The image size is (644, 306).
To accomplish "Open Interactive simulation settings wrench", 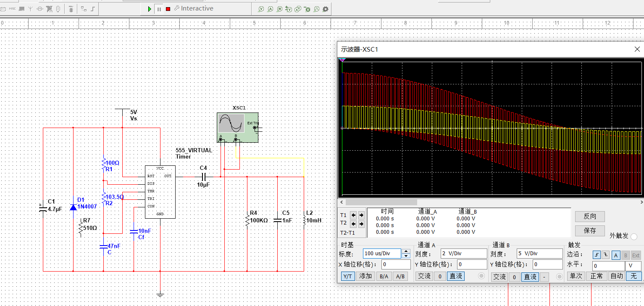I will (177, 8).
